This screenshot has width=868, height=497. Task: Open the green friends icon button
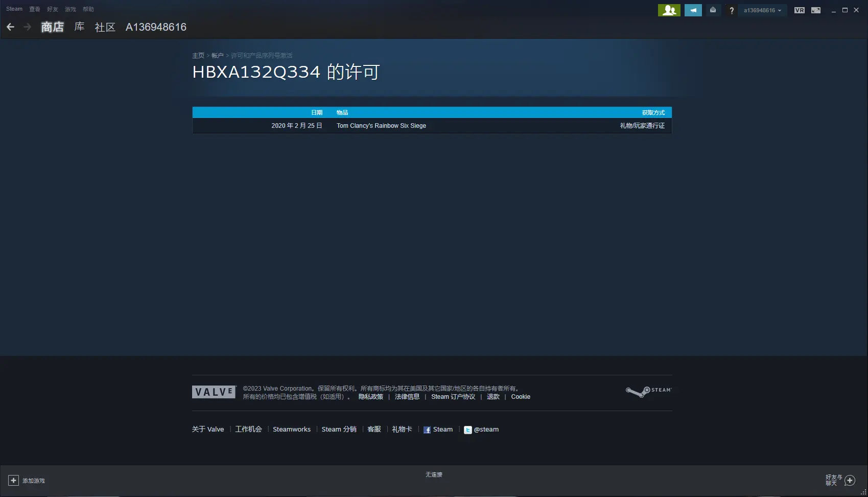coord(669,10)
